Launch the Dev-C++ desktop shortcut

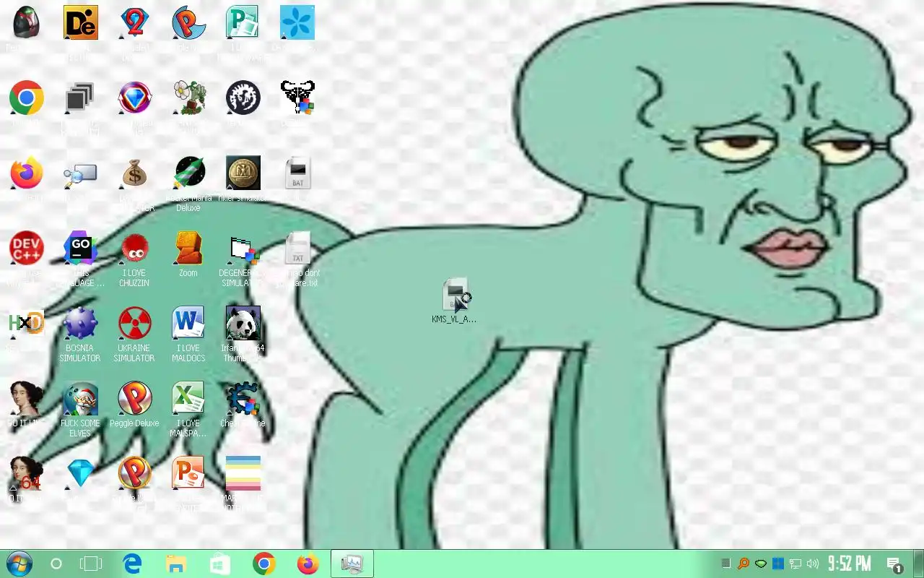[27, 249]
